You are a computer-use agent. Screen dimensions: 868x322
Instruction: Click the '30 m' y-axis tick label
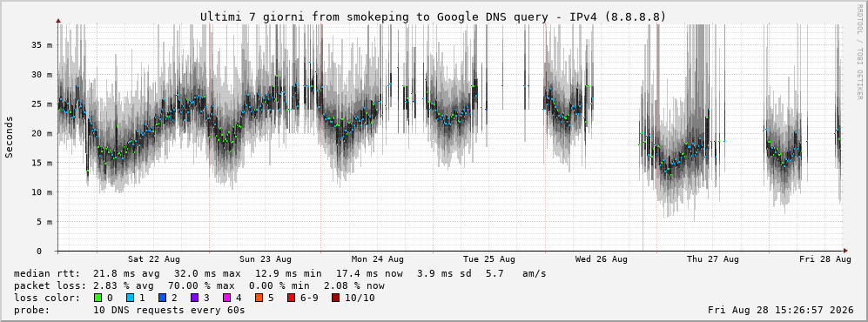(x=41, y=75)
